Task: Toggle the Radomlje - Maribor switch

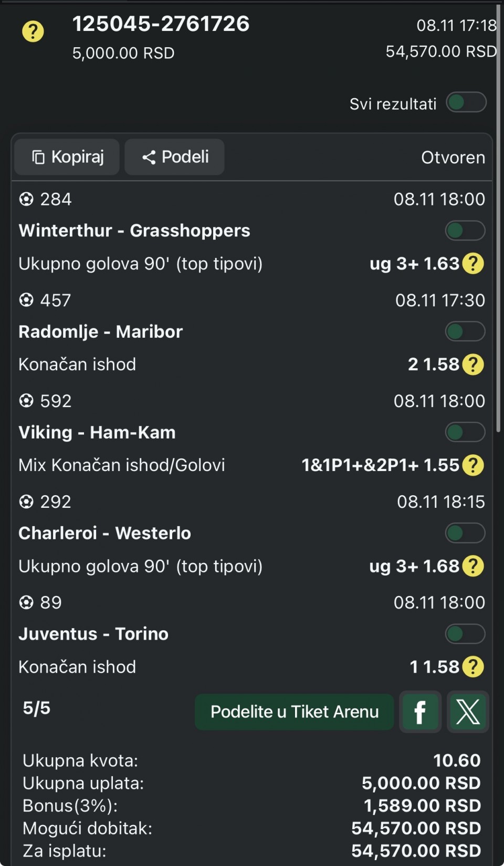Action: (x=465, y=331)
